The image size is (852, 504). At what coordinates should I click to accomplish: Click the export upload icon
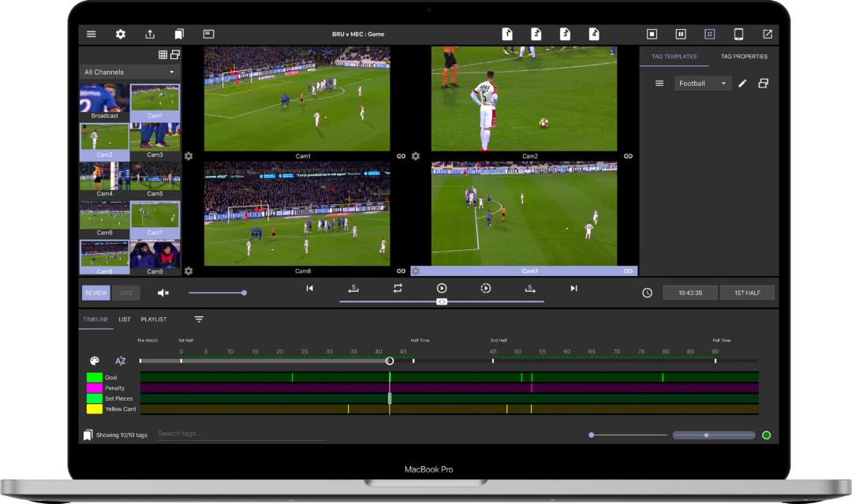(x=150, y=35)
